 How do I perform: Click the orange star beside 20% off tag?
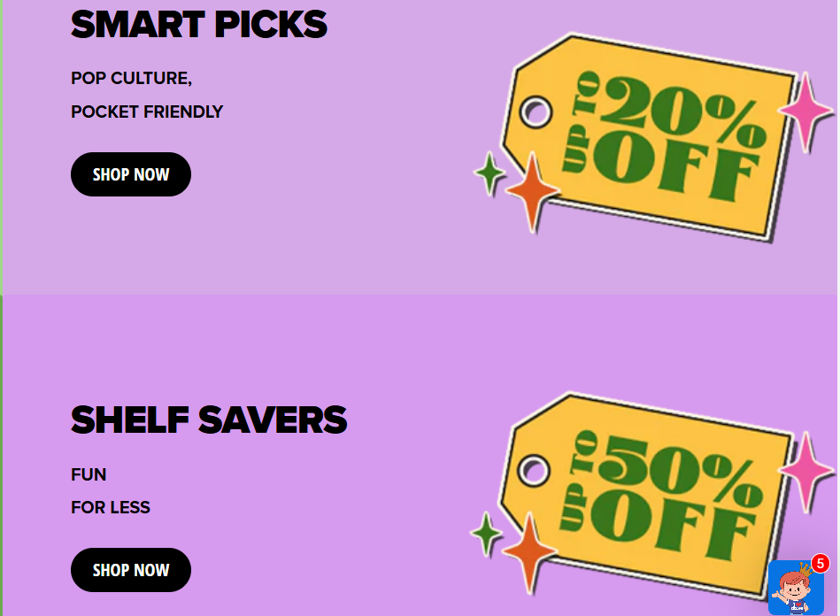pos(532,190)
